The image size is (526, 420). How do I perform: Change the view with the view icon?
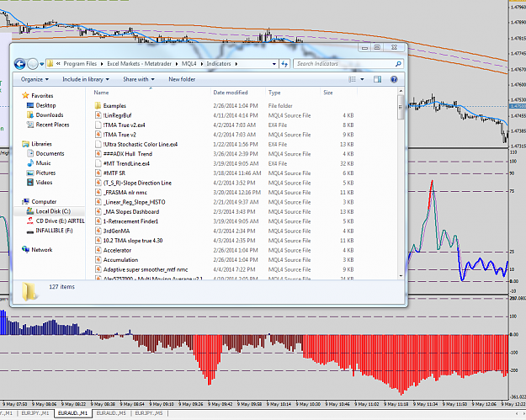pos(353,79)
